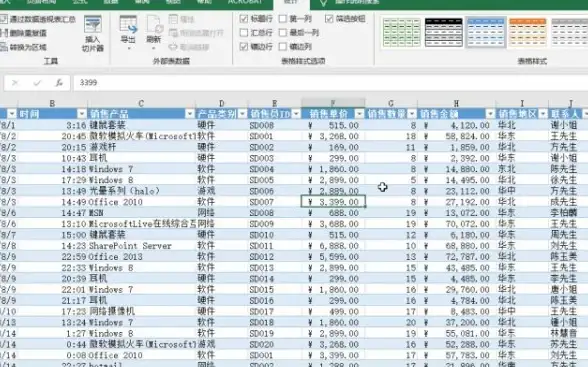This screenshot has height=367, width=588.
Task: Click Convert to Range (转换为区域)
Action: click(x=24, y=47)
